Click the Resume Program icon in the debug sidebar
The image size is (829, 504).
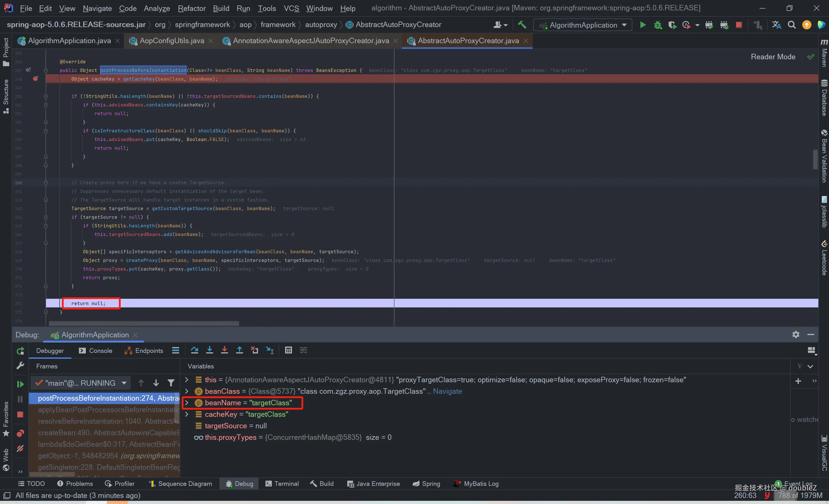[x=20, y=384]
